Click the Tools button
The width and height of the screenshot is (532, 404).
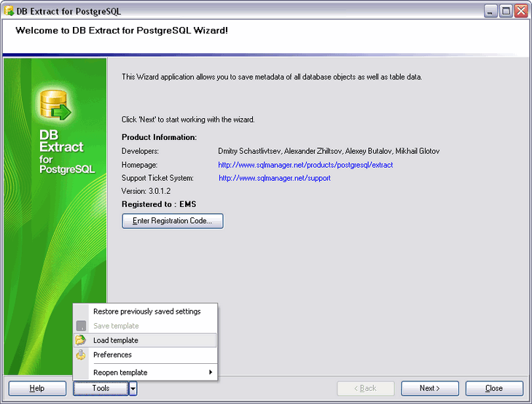coord(101,389)
